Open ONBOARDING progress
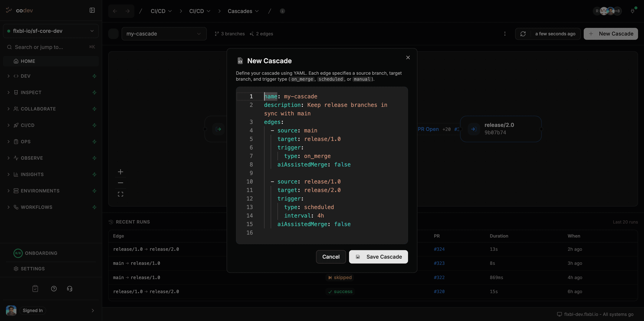The height and width of the screenshot is (321, 644). [36, 253]
